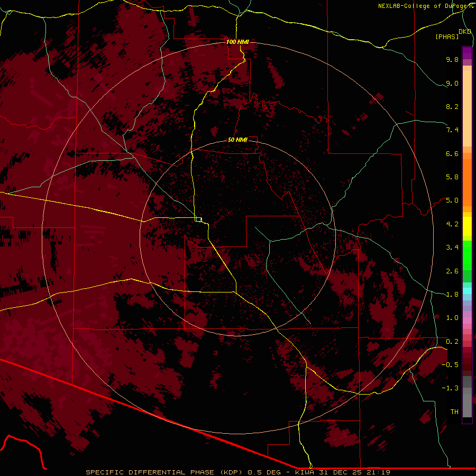Click the 8.2 value on the color scale
This screenshot has height=476, width=476.
452,106
